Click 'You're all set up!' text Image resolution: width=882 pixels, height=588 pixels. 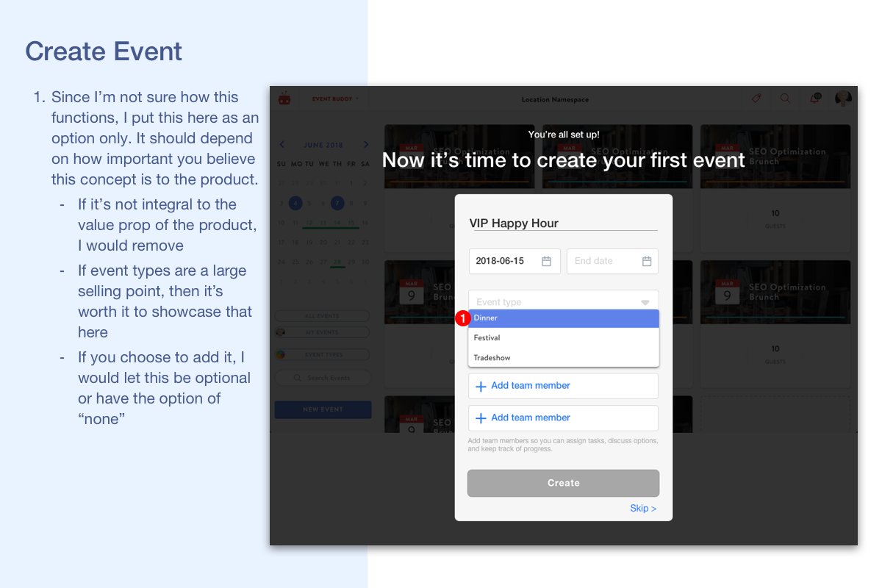click(564, 135)
